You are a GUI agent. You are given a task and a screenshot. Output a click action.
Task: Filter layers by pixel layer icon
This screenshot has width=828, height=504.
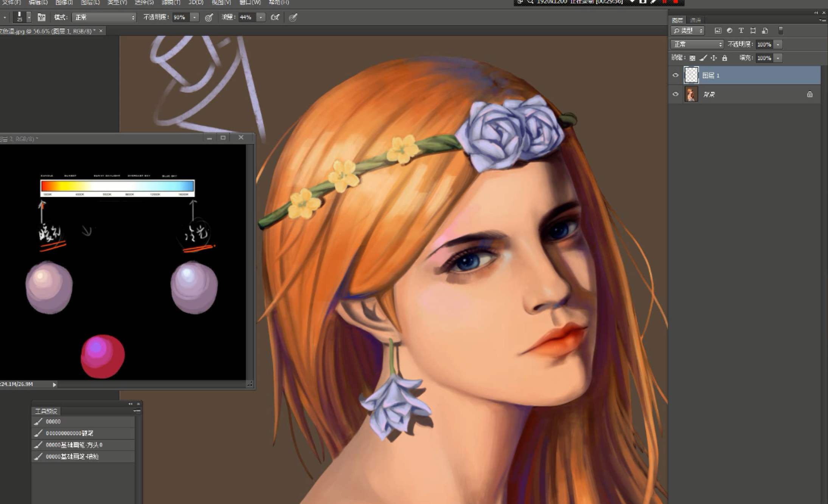coord(718,31)
